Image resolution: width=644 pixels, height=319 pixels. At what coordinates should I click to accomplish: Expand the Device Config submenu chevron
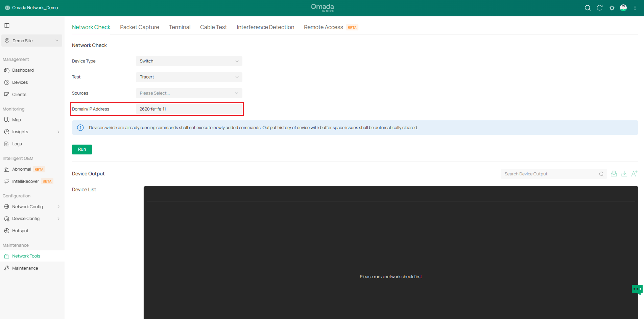tap(58, 219)
